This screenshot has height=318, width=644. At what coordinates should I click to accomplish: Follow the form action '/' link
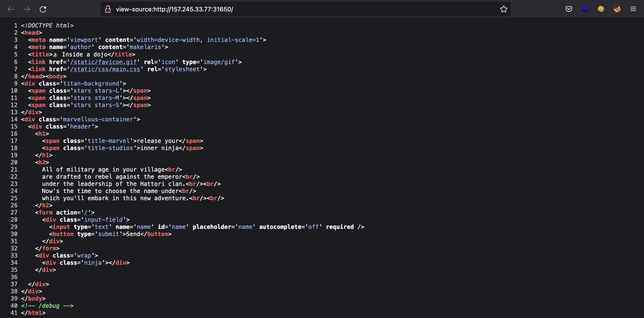tap(86, 212)
